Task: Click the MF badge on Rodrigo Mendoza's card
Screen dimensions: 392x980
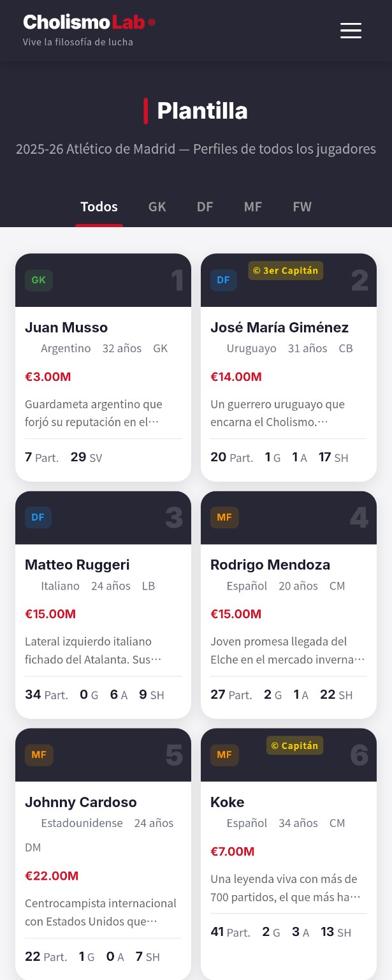Action: pyautogui.click(x=224, y=517)
